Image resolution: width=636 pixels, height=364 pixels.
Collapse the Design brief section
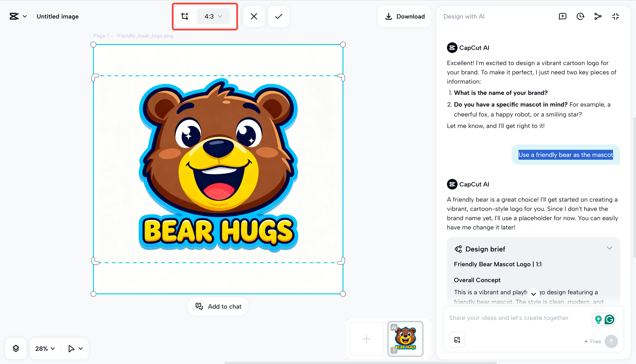point(609,248)
